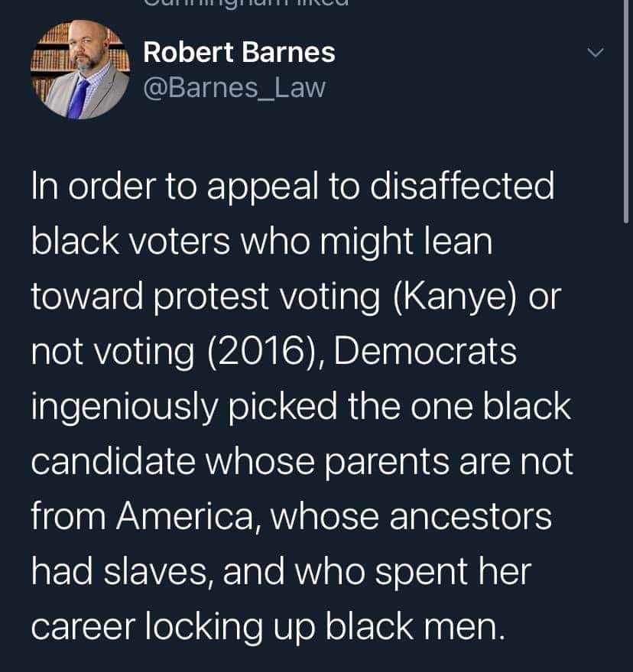633x672 pixels.
Task: Click the blue tie in the avatar
Action: coord(77,98)
